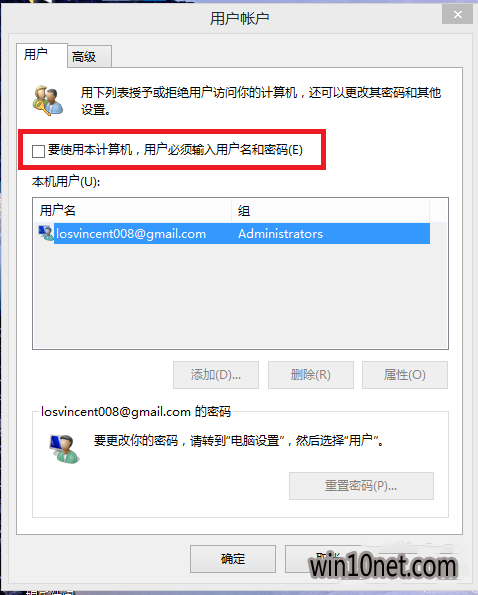Click the checkbox label text 用户必须输入用户名和密码(E)
The height and width of the screenshot is (595, 478).
click(223, 150)
